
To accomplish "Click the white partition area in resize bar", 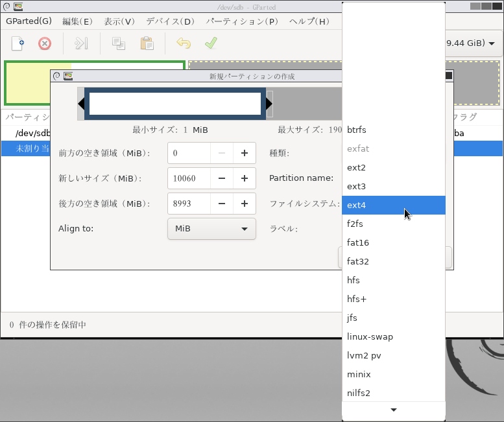I will click(x=175, y=104).
